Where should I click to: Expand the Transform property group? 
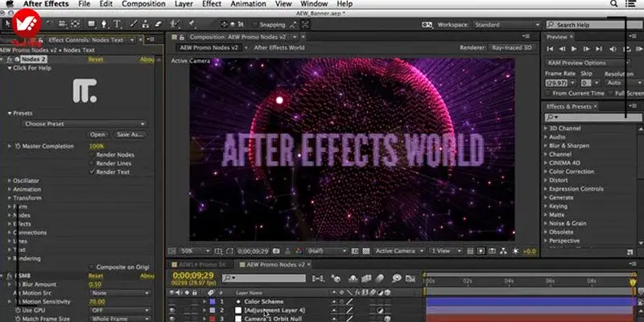coord(10,198)
